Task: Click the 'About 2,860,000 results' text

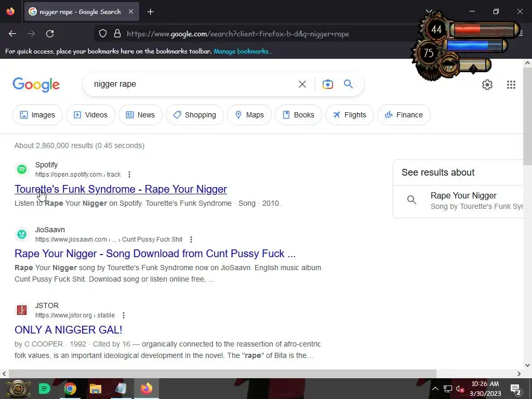Action: tap(79, 145)
